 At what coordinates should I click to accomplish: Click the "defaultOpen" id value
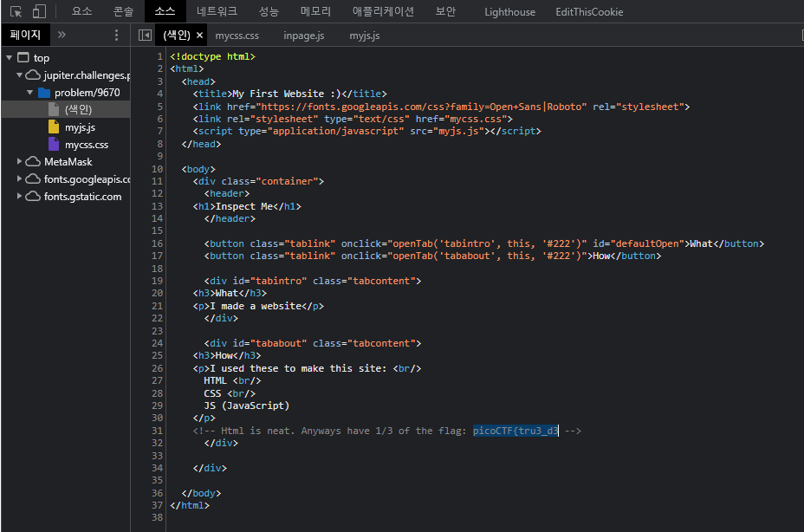pyautogui.click(x=647, y=243)
